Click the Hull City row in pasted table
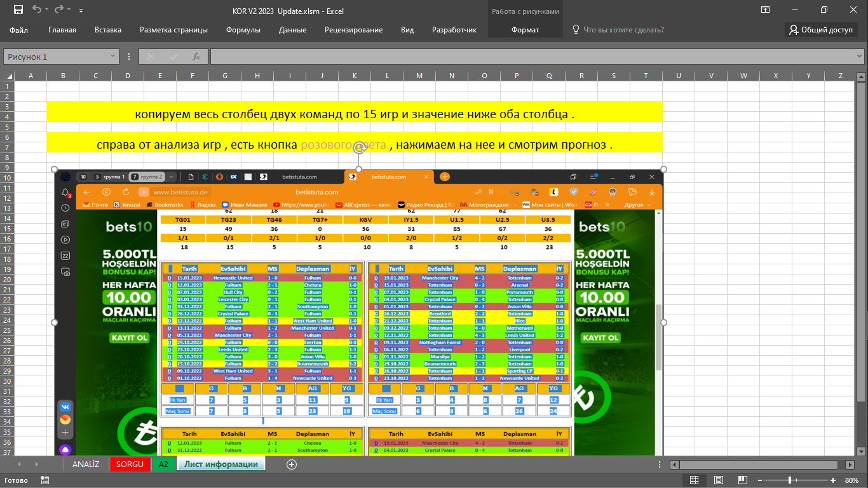 click(x=263, y=292)
